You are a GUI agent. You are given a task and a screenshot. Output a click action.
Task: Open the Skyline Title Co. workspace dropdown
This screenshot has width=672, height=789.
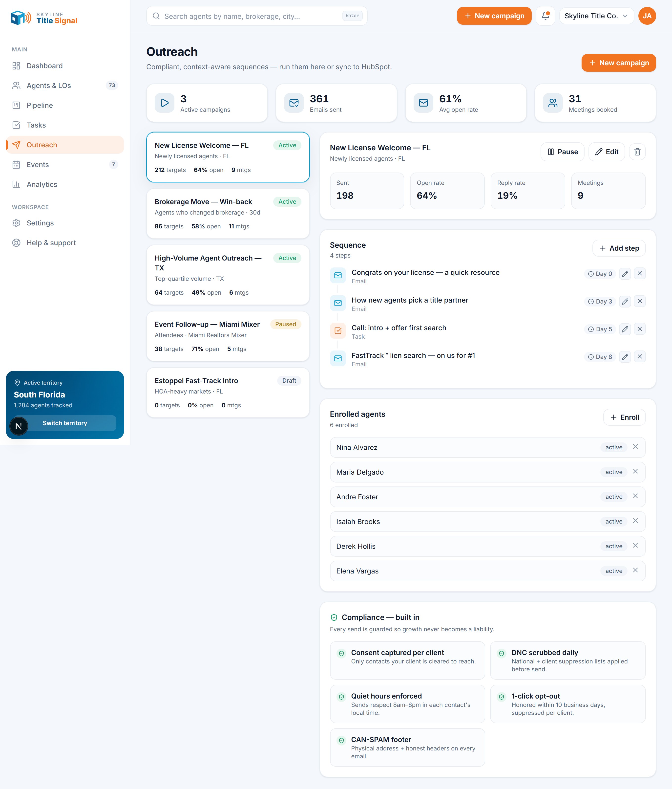click(x=596, y=16)
